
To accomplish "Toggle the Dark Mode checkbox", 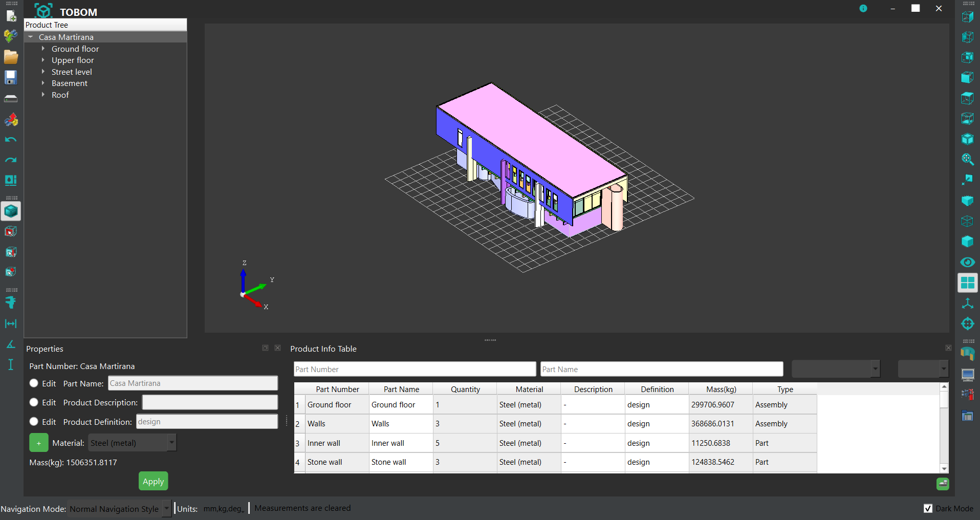I will (928, 508).
